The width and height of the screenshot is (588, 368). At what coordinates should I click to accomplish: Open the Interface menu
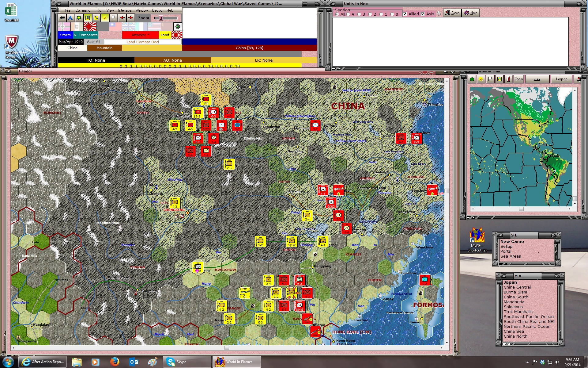124,10
